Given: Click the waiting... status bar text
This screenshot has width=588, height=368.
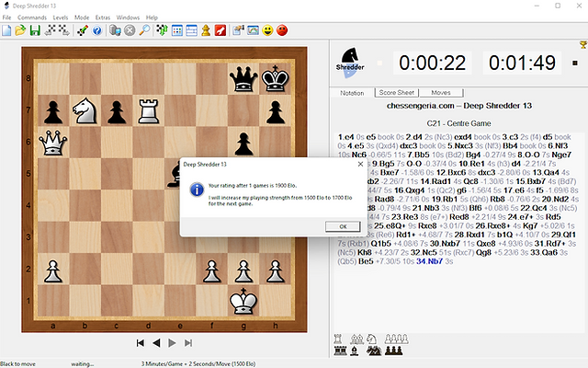Looking at the screenshot, I should 82,363.
